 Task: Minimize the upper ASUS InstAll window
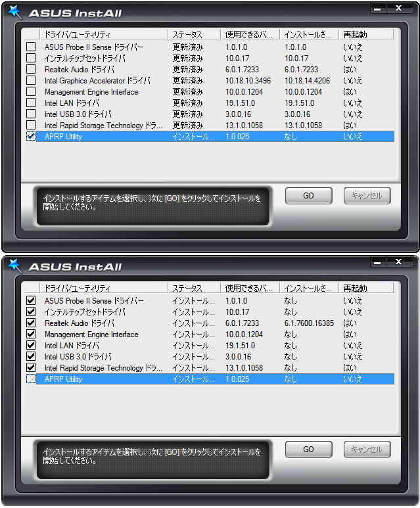[x=379, y=9]
